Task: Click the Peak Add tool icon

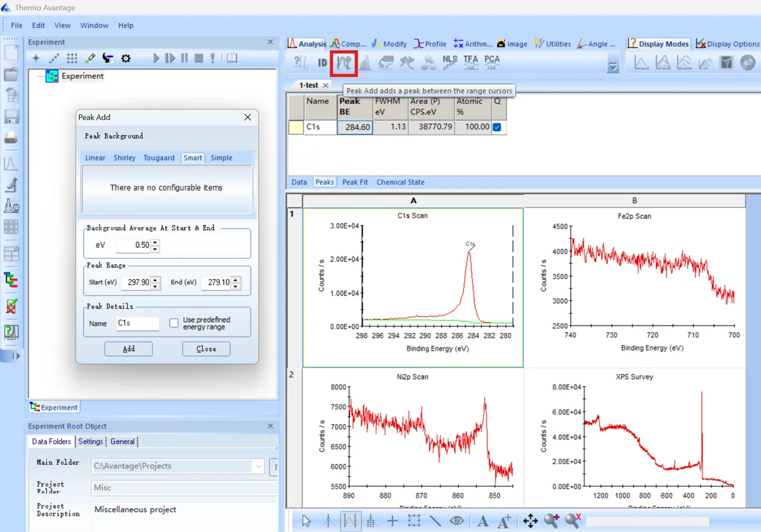Action: click(344, 62)
